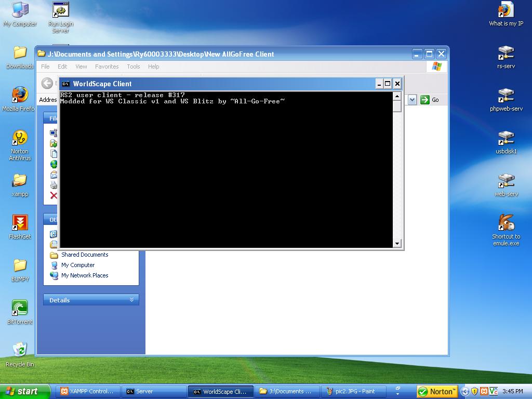Switch to WorldScape Client taskbar button
532x399 pixels.
[x=221, y=392]
